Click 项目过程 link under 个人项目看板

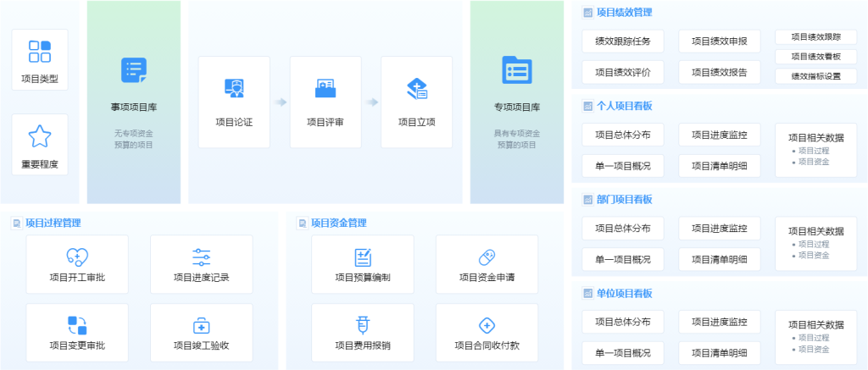pyautogui.click(x=814, y=151)
